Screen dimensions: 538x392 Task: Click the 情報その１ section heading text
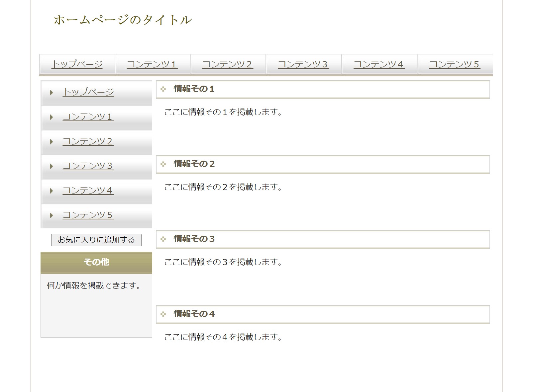point(194,89)
